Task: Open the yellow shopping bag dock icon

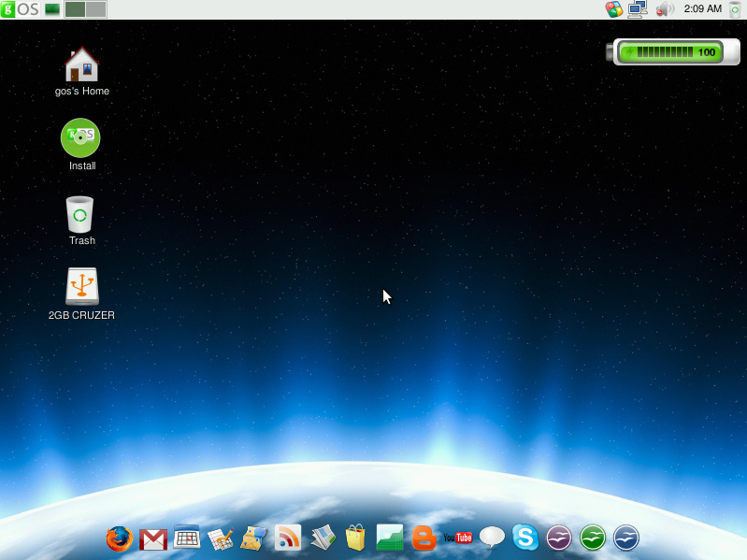Action: pos(355,538)
